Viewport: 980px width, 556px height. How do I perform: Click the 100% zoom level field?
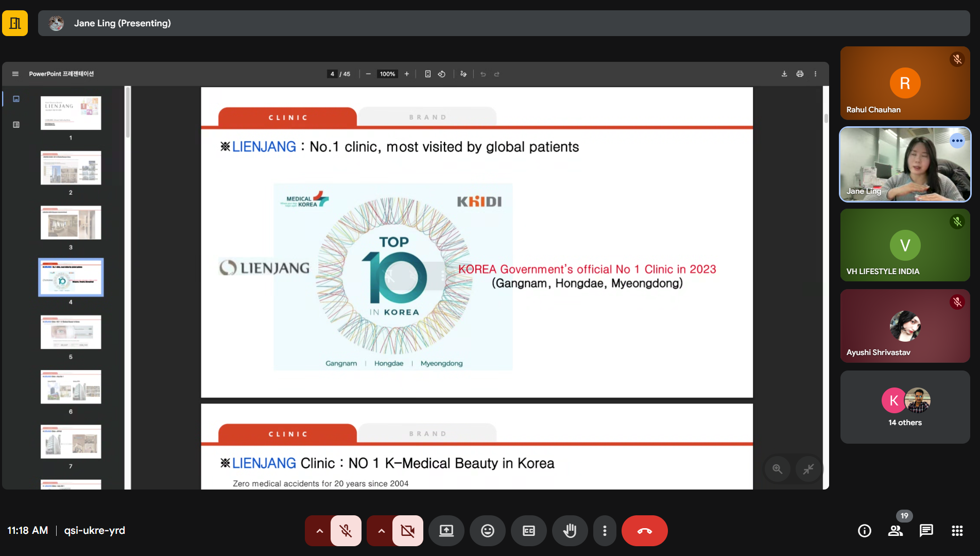click(387, 74)
